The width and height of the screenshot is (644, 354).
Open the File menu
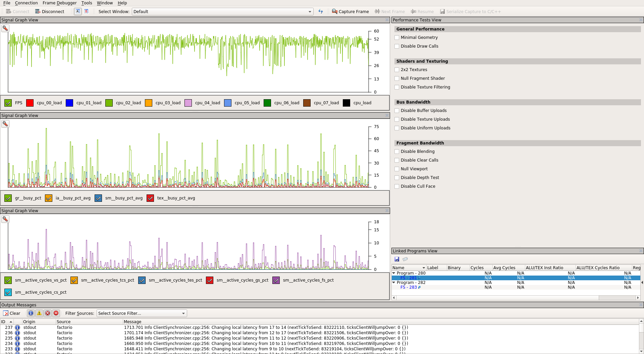[7, 3]
